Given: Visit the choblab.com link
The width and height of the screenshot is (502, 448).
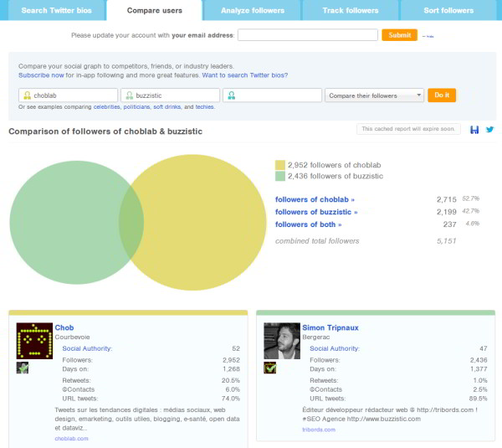Looking at the screenshot, I should 71,439.
